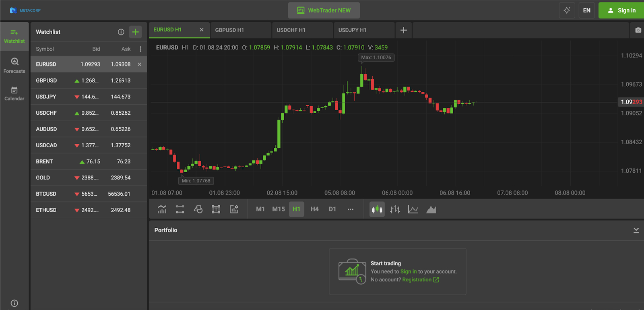Select USDJPY in the watchlist

[x=89, y=97]
